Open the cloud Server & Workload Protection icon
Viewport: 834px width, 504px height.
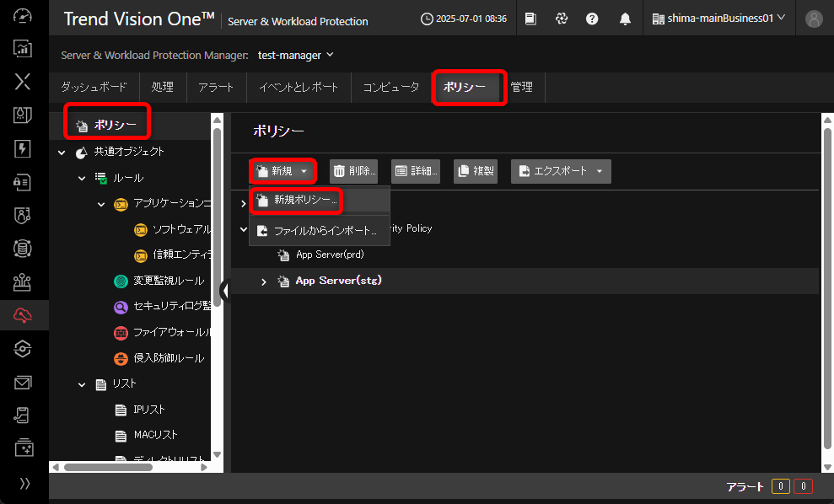22,315
